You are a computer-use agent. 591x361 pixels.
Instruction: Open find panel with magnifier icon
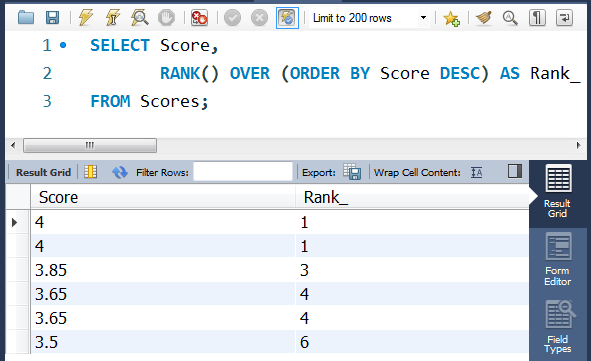[510, 18]
